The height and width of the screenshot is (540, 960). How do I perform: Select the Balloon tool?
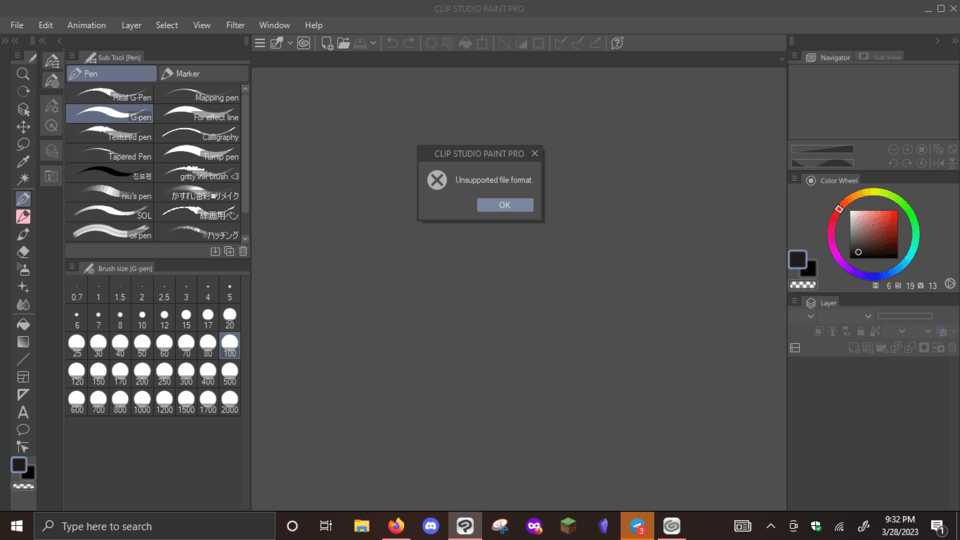[23, 430]
